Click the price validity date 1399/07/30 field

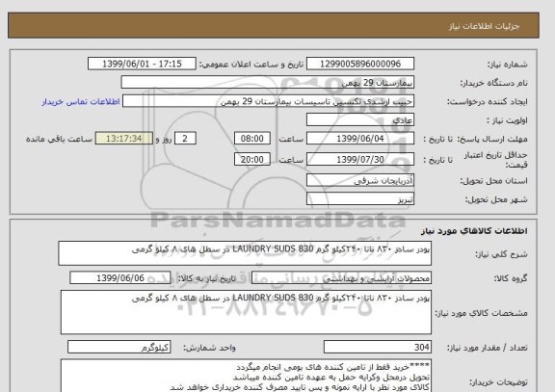(360, 160)
